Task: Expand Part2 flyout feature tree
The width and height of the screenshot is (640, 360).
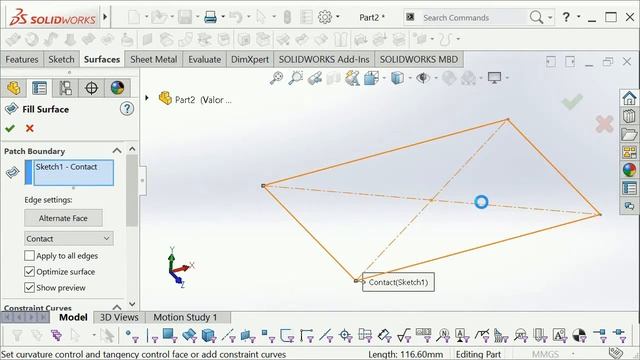Action: 147,98
